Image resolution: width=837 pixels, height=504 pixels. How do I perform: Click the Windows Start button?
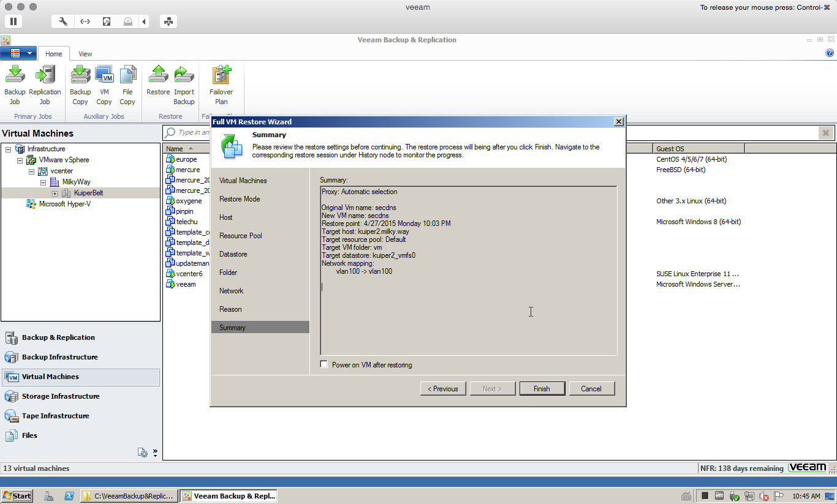click(17, 496)
